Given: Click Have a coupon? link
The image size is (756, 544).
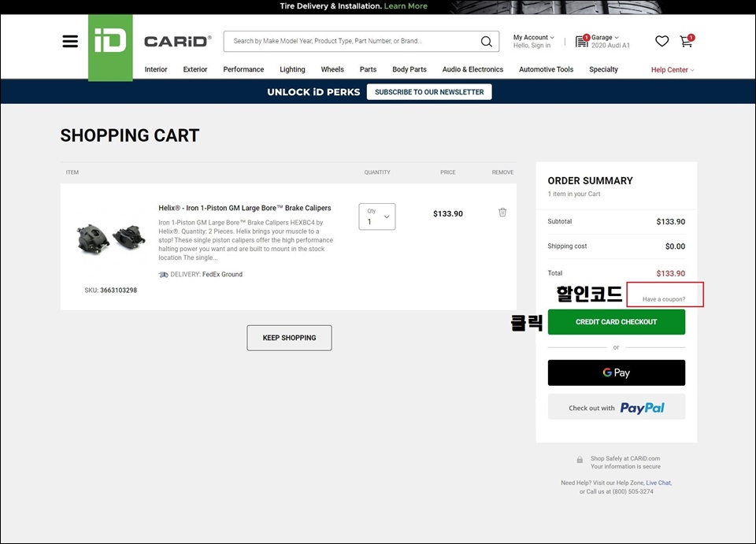Looking at the screenshot, I should tap(663, 299).
